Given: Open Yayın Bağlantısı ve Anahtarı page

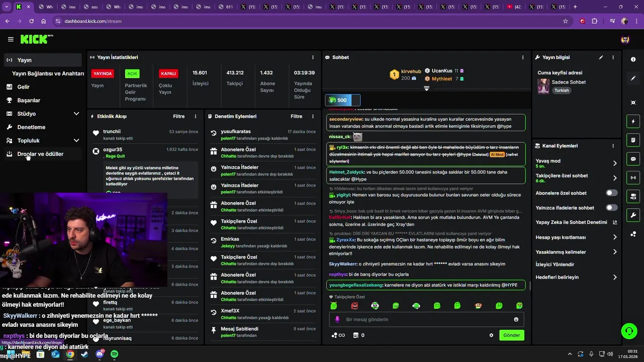Looking at the screenshot, I should pyautogui.click(x=48, y=73).
